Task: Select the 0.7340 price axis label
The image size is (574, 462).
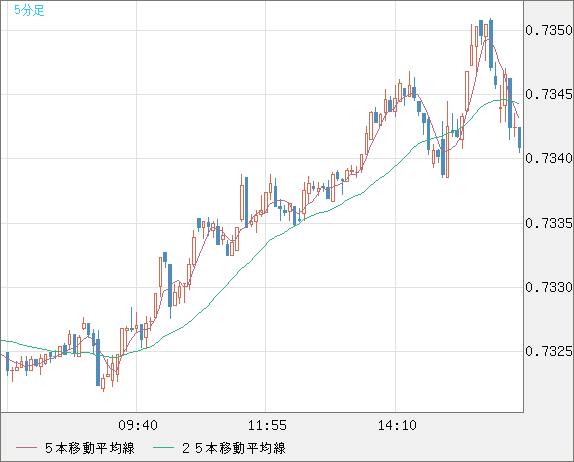Action: tap(549, 159)
